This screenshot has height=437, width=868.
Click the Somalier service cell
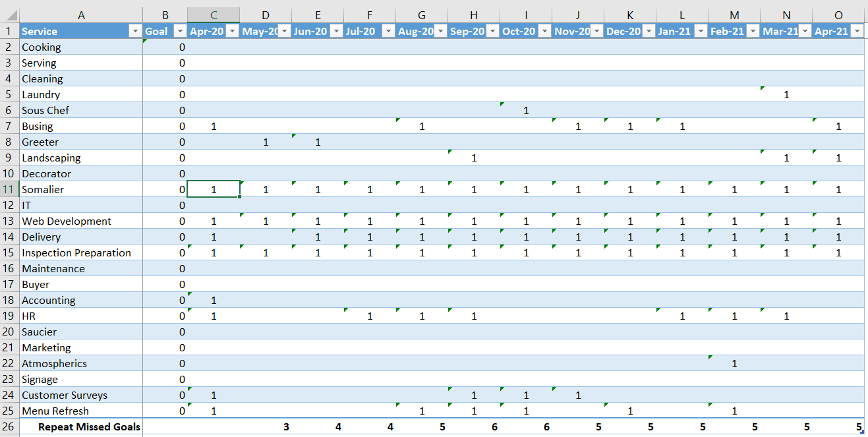coord(81,189)
